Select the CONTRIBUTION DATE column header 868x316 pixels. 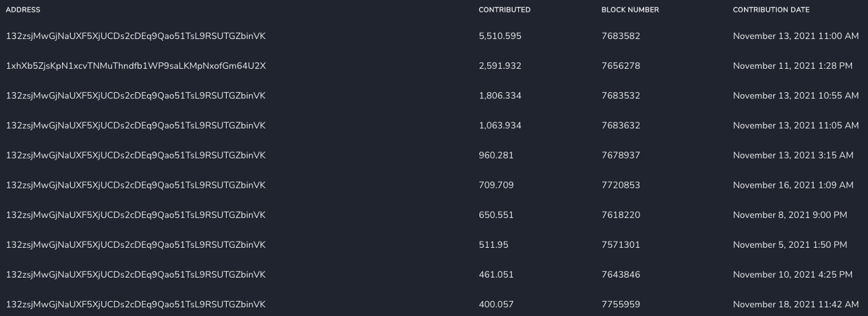771,10
